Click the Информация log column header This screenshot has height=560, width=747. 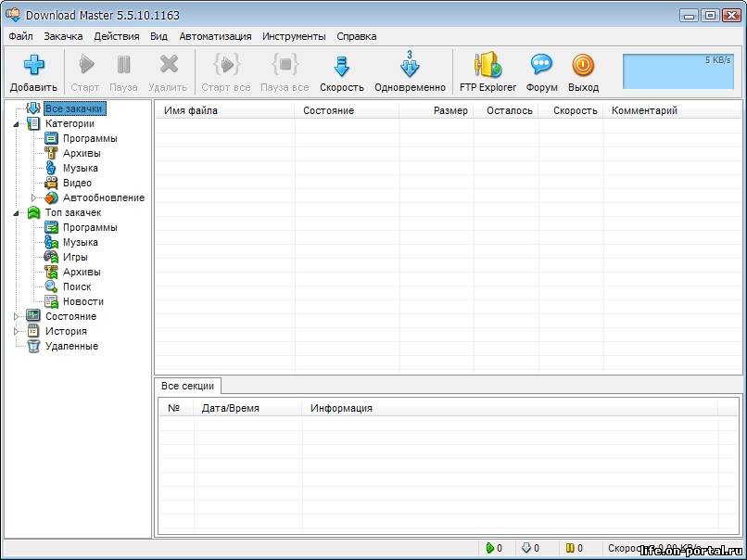(x=510, y=408)
